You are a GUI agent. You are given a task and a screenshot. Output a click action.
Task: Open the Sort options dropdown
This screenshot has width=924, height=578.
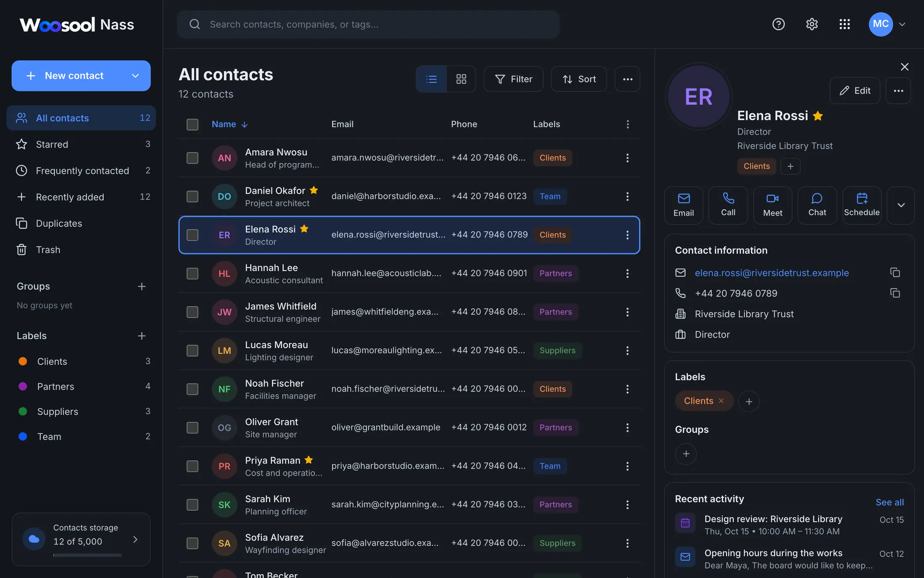(579, 79)
